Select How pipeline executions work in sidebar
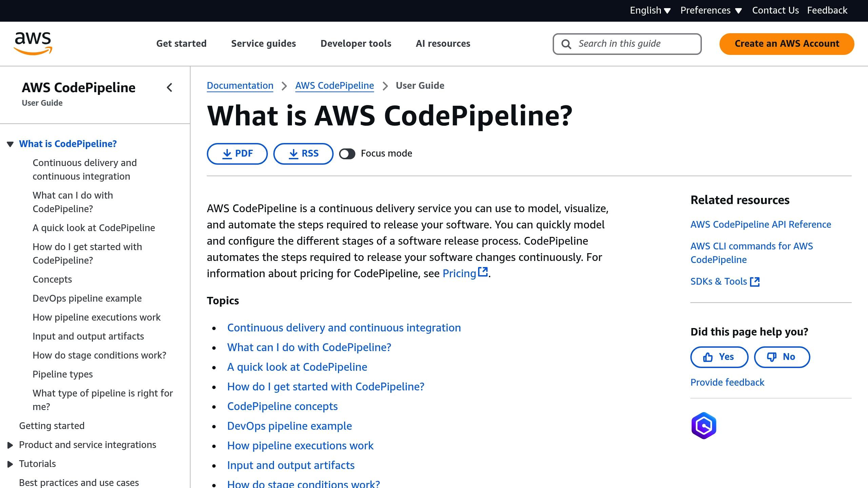The width and height of the screenshot is (868, 488). point(97,318)
